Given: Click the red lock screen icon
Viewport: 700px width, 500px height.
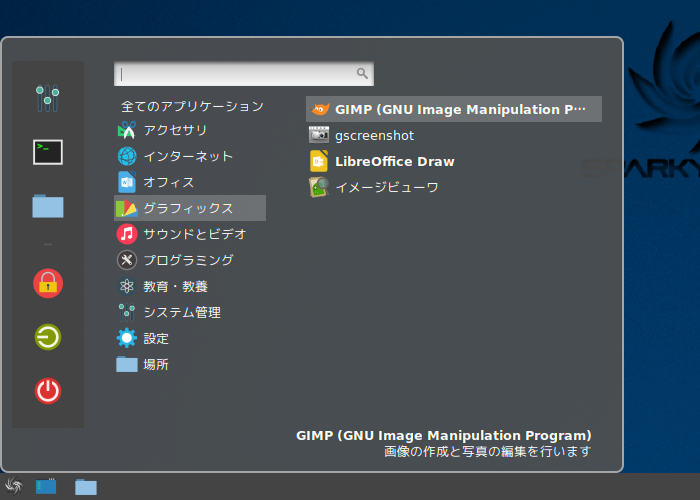Looking at the screenshot, I should pyautogui.click(x=48, y=283).
